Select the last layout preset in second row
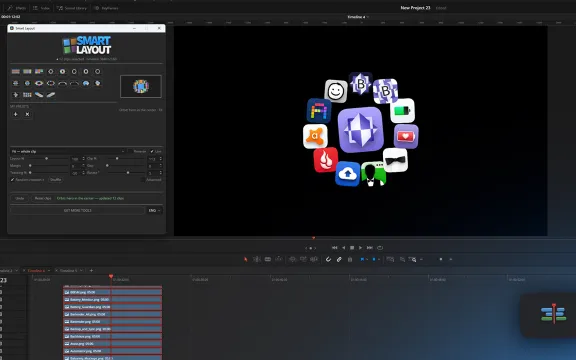 [x=97, y=83]
